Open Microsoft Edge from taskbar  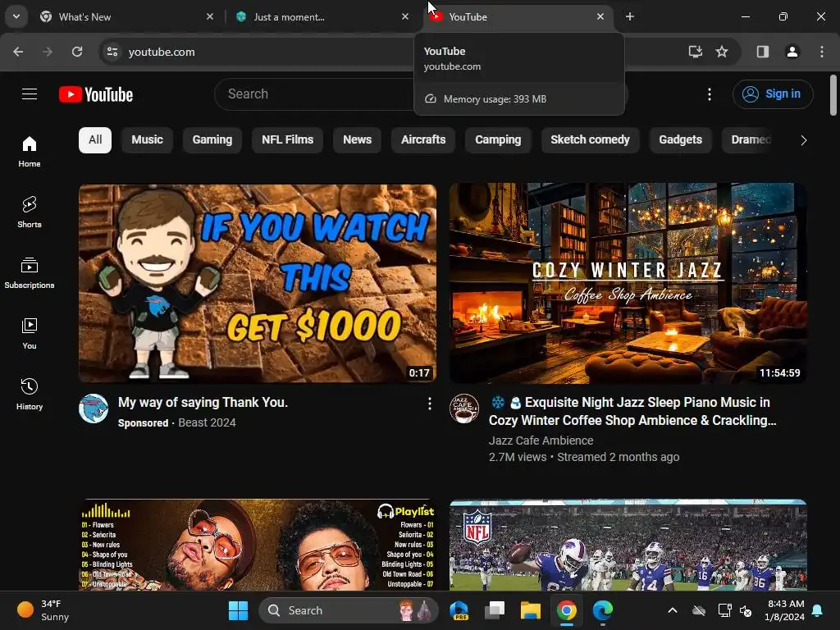tap(603, 610)
